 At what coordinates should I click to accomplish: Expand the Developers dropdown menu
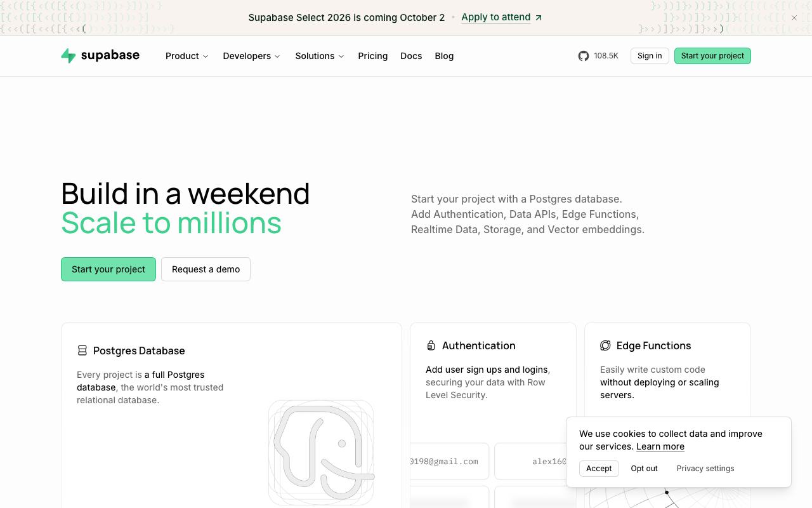click(x=252, y=56)
